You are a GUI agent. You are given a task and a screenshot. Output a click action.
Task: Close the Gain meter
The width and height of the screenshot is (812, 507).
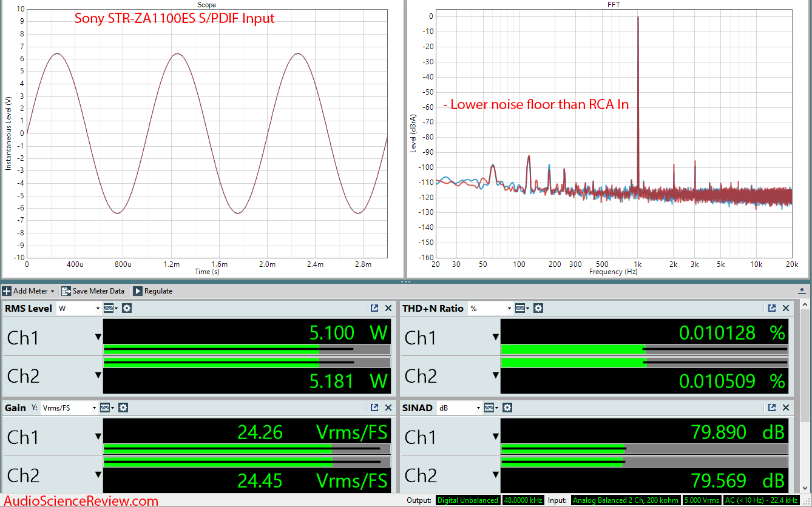point(388,408)
